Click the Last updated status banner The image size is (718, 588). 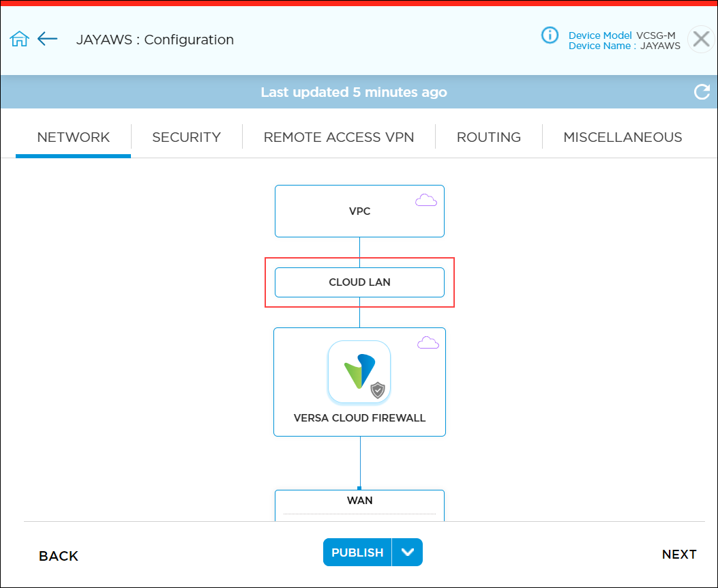pyautogui.click(x=354, y=91)
